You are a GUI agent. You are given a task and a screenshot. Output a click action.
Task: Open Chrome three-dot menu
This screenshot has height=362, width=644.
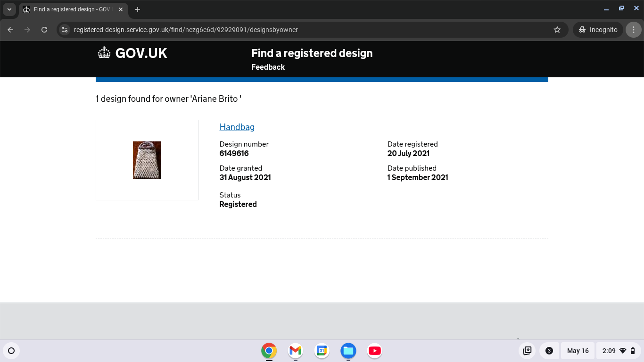[x=633, y=30]
